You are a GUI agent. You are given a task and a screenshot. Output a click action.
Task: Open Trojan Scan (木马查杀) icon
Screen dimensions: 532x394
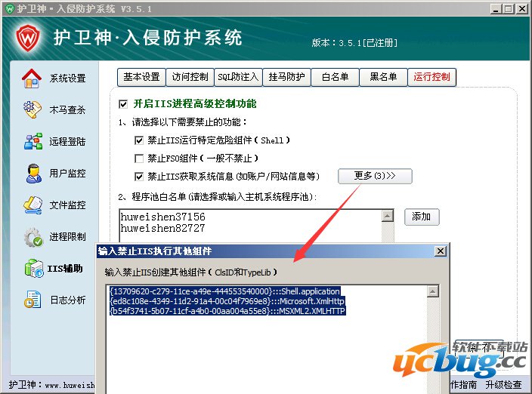point(32,109)
